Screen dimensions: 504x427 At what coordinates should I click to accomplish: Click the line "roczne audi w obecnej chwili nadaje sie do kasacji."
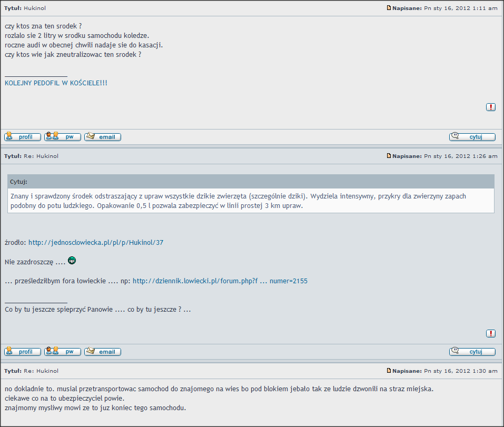[x=84, y=45]
